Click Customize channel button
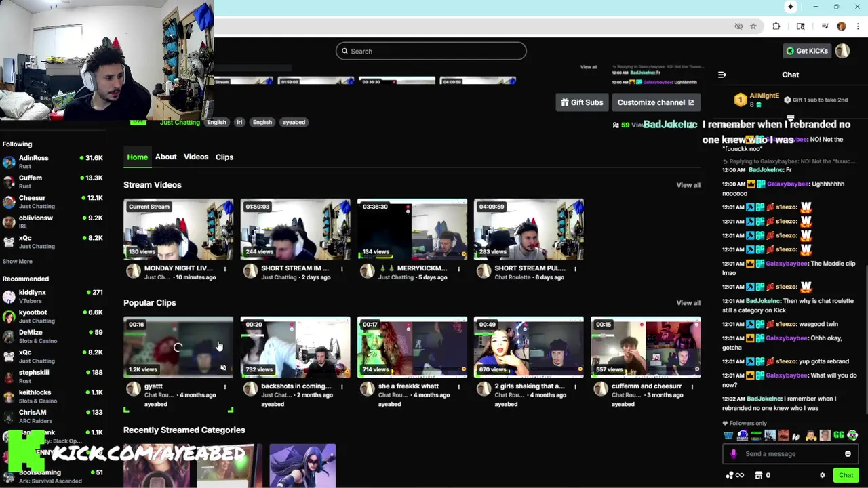 click(656, 102)
